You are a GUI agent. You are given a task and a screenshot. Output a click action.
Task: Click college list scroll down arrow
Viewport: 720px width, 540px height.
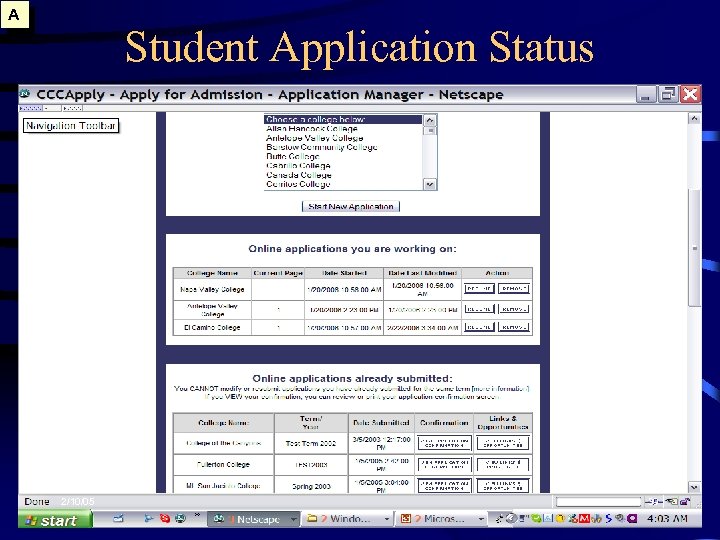[x=429, y=184]
